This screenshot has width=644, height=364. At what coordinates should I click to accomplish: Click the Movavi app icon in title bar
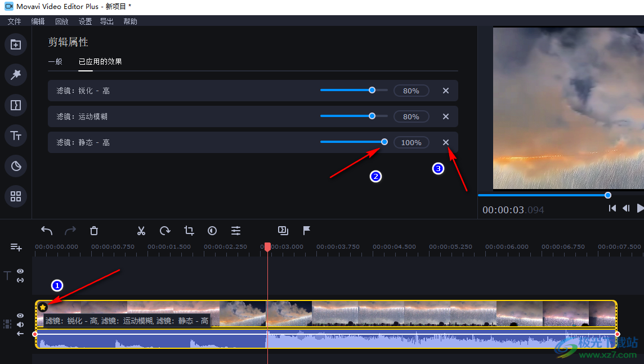pos(8,6)
